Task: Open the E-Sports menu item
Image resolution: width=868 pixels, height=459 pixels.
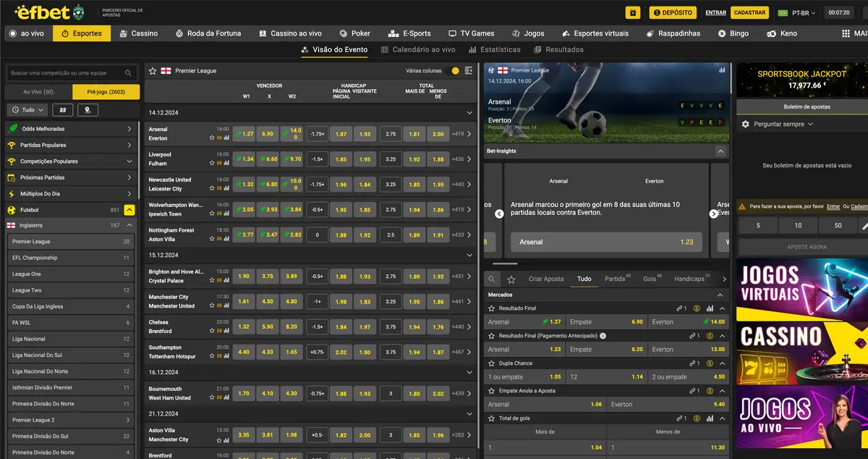Action: (409, 33)
